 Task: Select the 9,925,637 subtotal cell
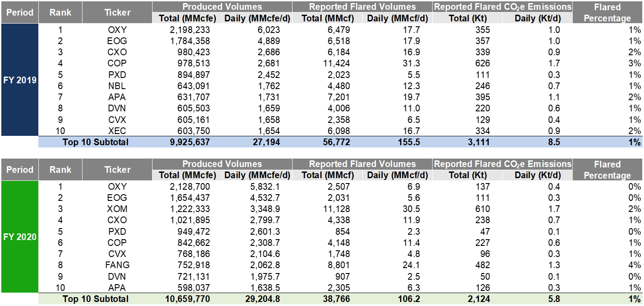(187, 142)
